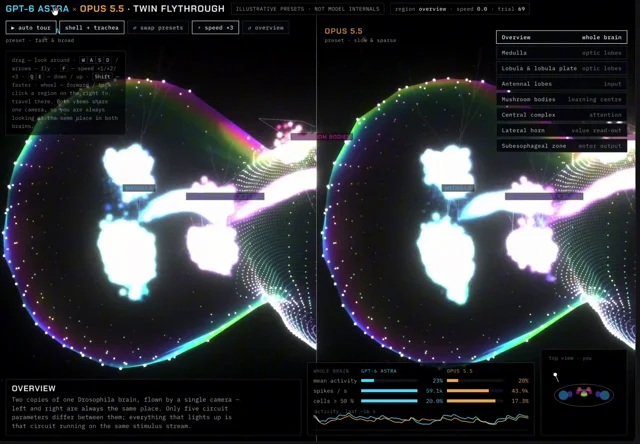This screenshot has width=640, height=444.
Task: Click the preset slow & sparse caption
Action: 360,40
